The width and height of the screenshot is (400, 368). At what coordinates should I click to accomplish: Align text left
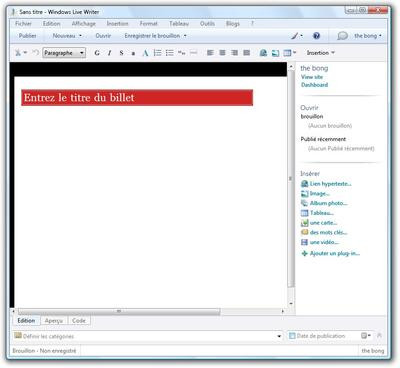(x=210, y=53)
